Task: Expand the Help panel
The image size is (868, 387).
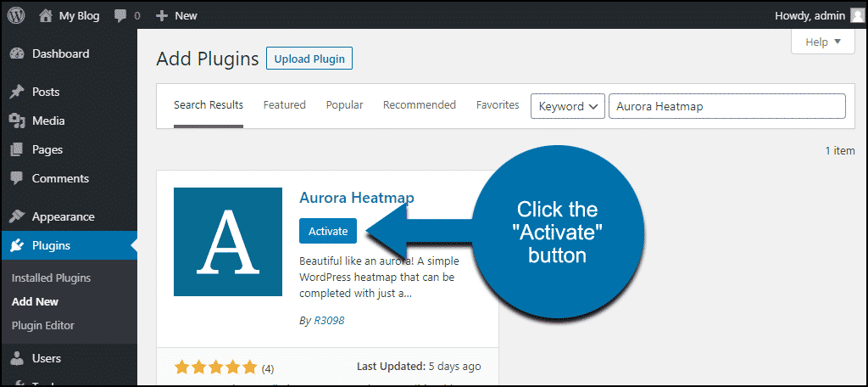Action: point(822,42)
